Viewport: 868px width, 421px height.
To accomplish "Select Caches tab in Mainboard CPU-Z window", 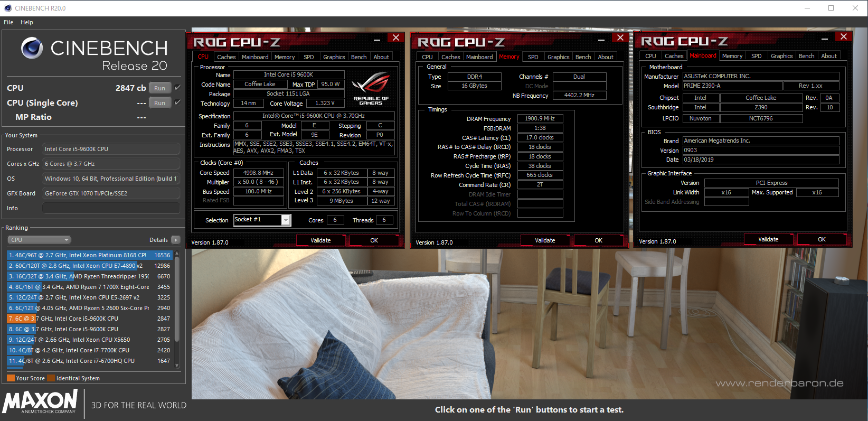I will point(674,56).
